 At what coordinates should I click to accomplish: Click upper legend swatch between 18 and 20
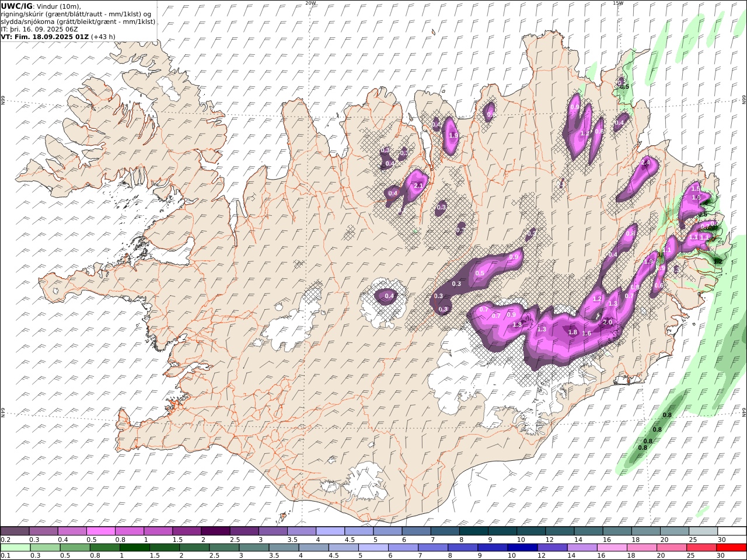click(645, 531)
